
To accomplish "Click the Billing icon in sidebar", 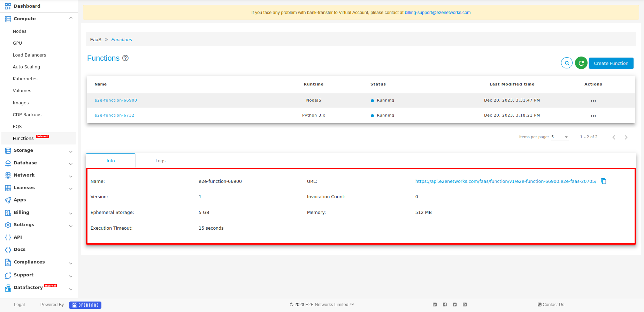I will coord(8,213).
